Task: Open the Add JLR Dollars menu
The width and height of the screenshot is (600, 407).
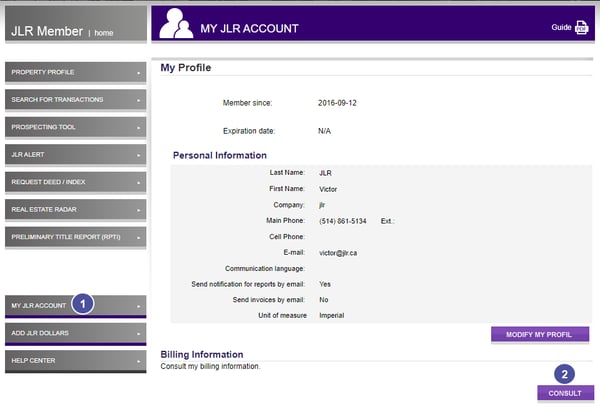Action: pos(75,333)
